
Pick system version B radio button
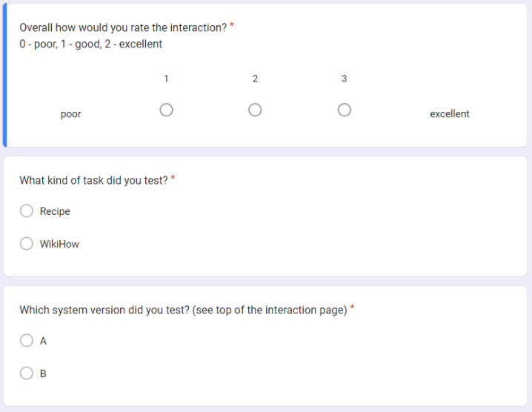(27, 373)
